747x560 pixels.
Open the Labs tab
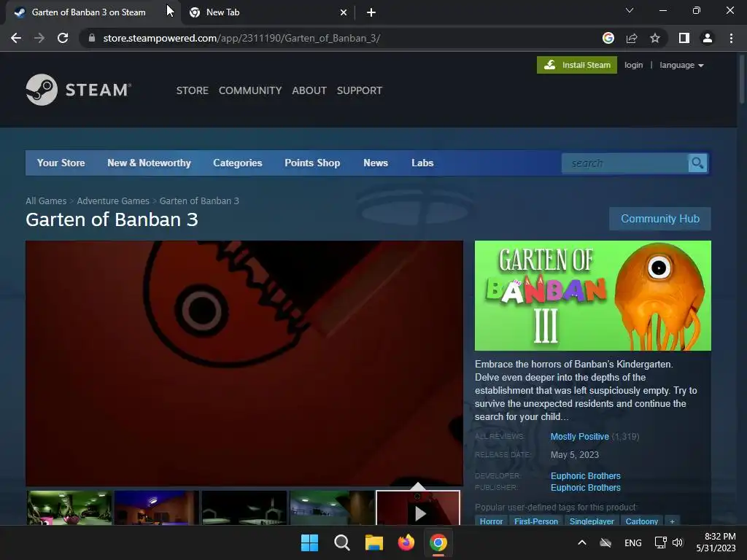[422, 163]
